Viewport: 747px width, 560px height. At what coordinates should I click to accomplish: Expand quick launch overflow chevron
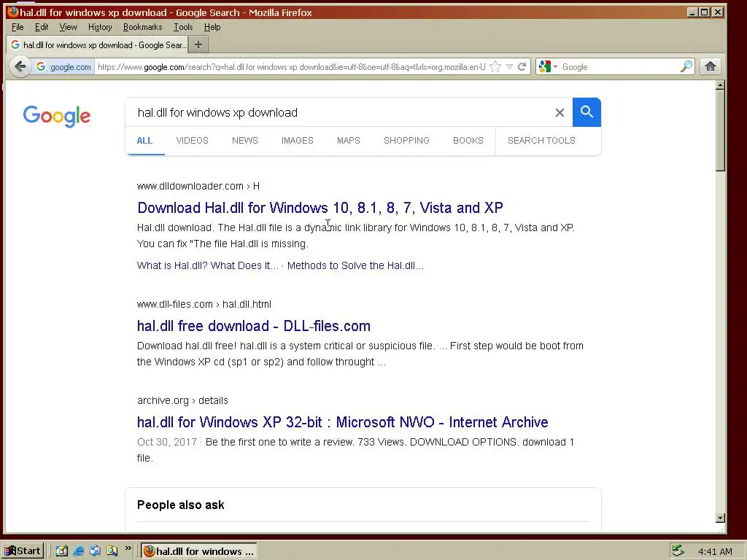[x=128, y=548]
